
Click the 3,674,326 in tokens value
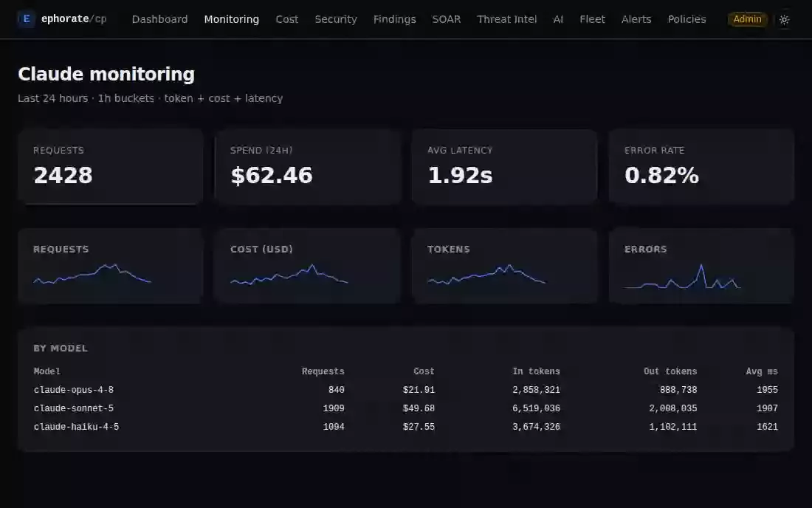pos(536,428)
